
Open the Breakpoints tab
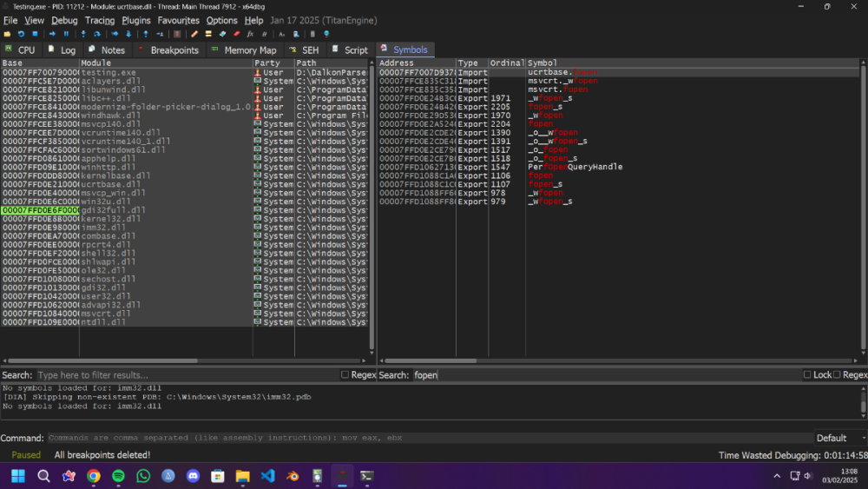tap(168, 50)
